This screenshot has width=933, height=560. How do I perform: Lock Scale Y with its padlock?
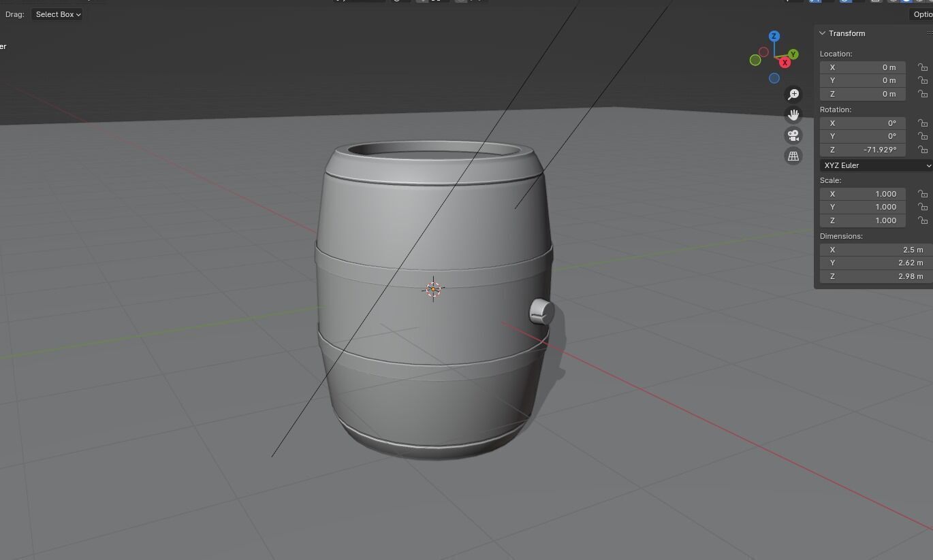(922, 207)
